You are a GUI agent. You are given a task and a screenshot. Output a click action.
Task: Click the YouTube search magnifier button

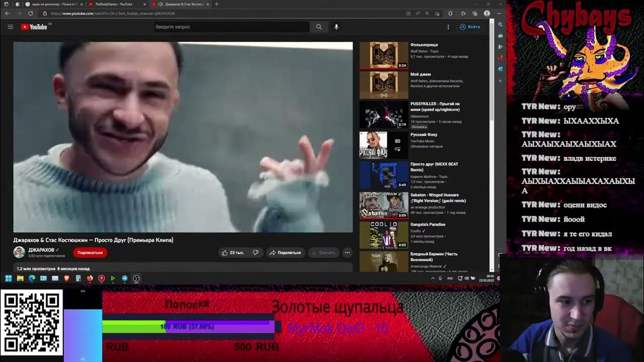319,27
